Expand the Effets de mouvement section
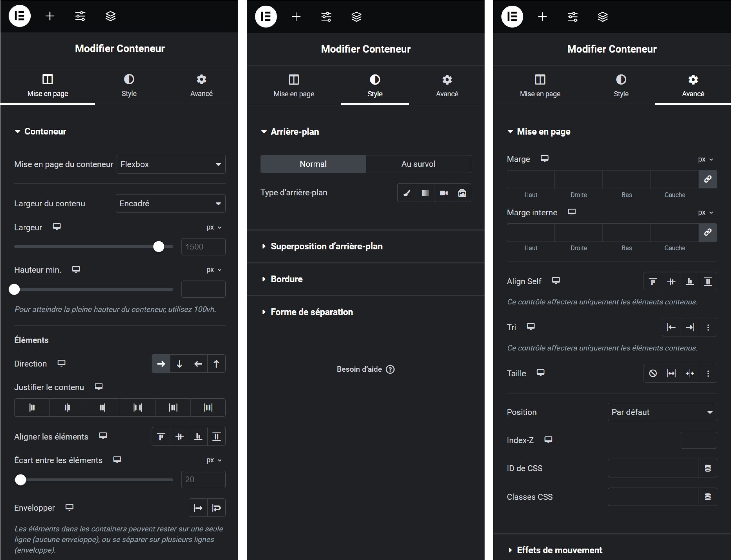The image size is (731, 560). coord(612,550)
